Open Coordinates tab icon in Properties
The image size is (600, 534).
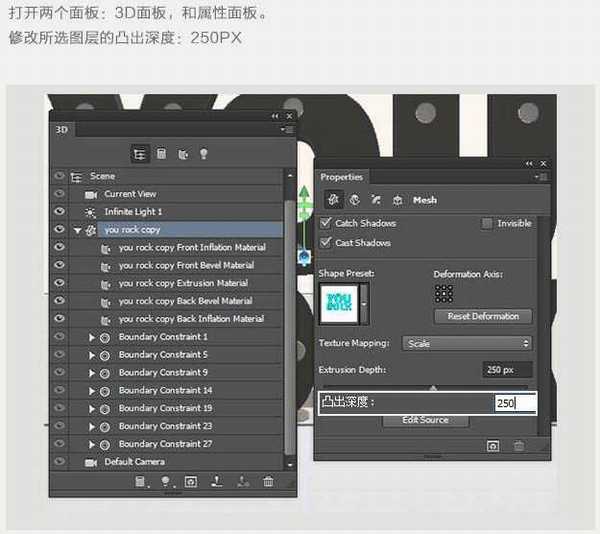(x=397, y=200)
